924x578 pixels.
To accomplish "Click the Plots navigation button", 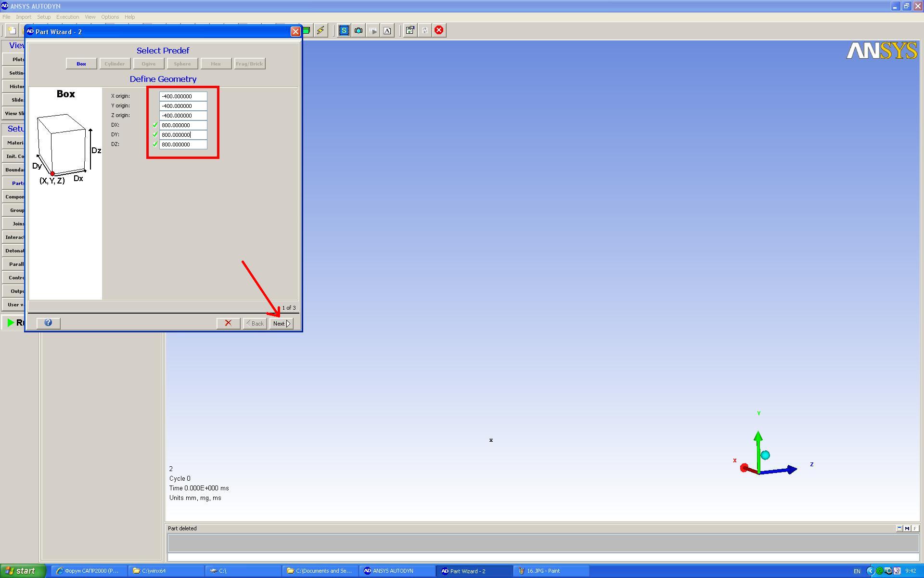I will point(13,59).
